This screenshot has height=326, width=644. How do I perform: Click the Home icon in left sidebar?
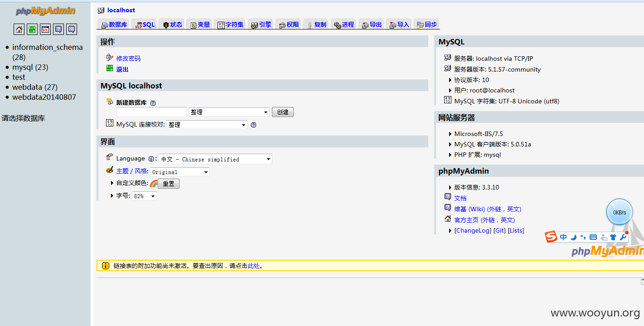click(x=19, y=29)
